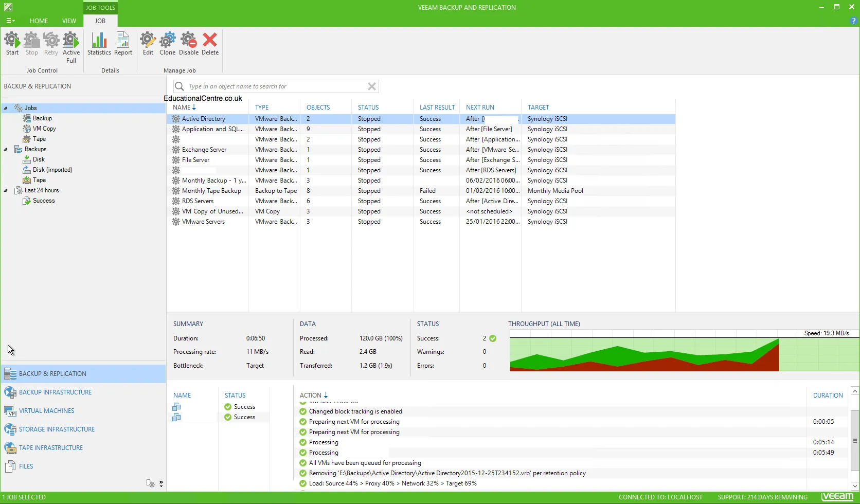This screenshot has width=860, height=504.
Task: Switch to the Backup & Replication view button
Action: point(83,374)
